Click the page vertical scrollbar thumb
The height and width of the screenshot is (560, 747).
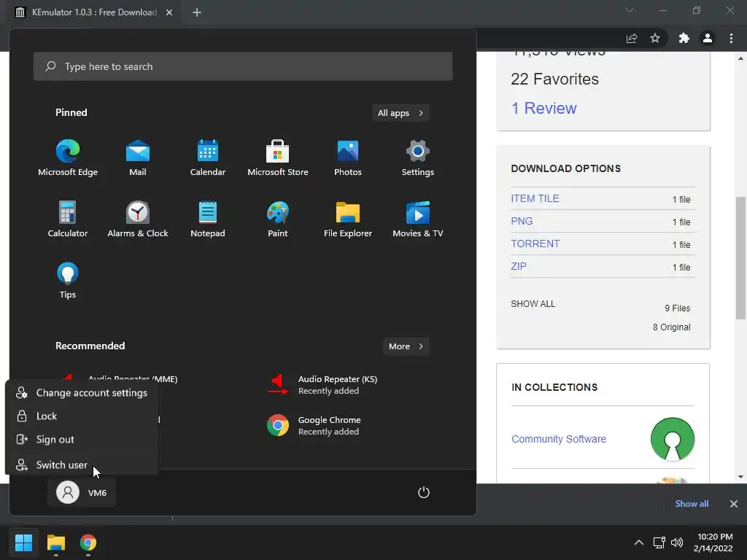click(740, 257)
